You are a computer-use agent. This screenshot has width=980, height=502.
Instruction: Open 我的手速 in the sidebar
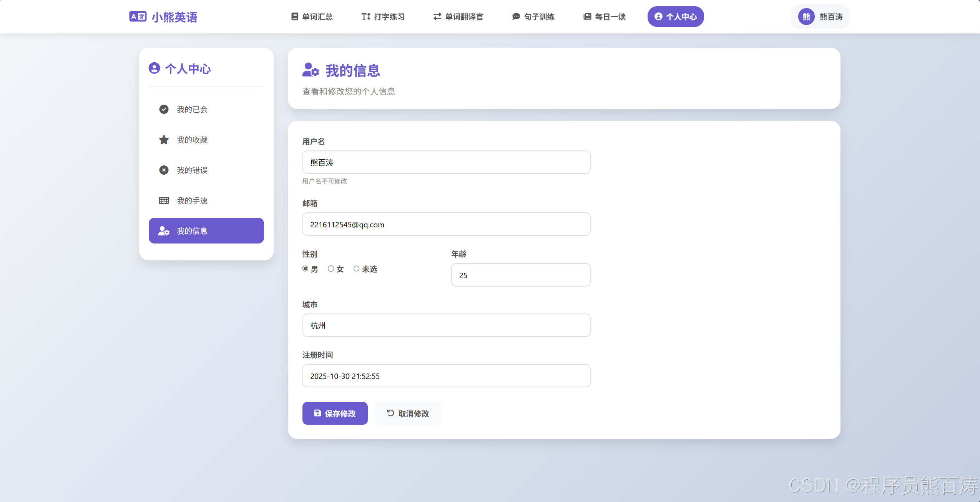pyautogui.click(x=206, y=200)
